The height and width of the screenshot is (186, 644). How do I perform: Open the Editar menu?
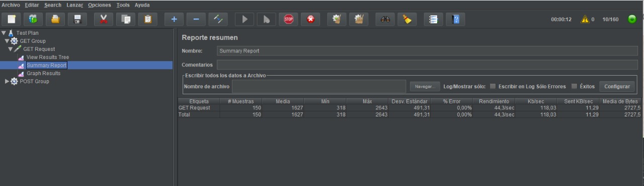click(32, 5)
